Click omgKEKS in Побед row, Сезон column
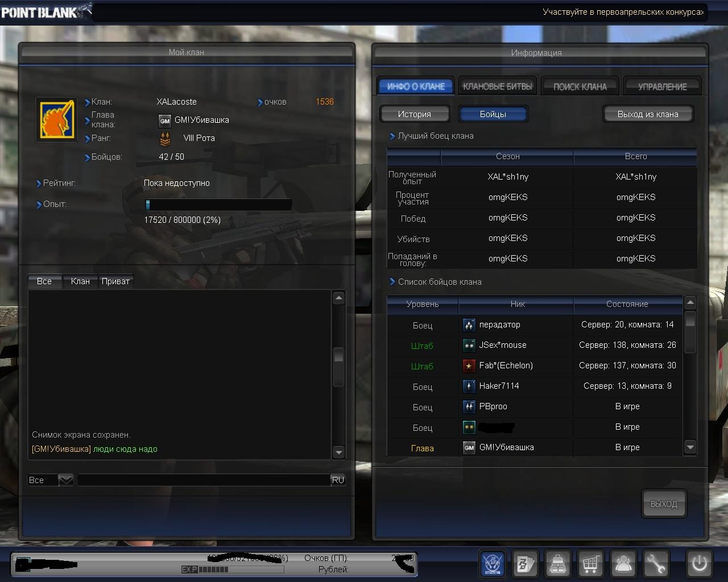 click(x=508, y=218)
